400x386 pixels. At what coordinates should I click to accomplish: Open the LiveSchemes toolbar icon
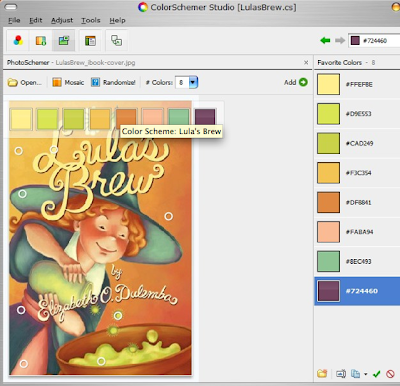pos(41,41)
